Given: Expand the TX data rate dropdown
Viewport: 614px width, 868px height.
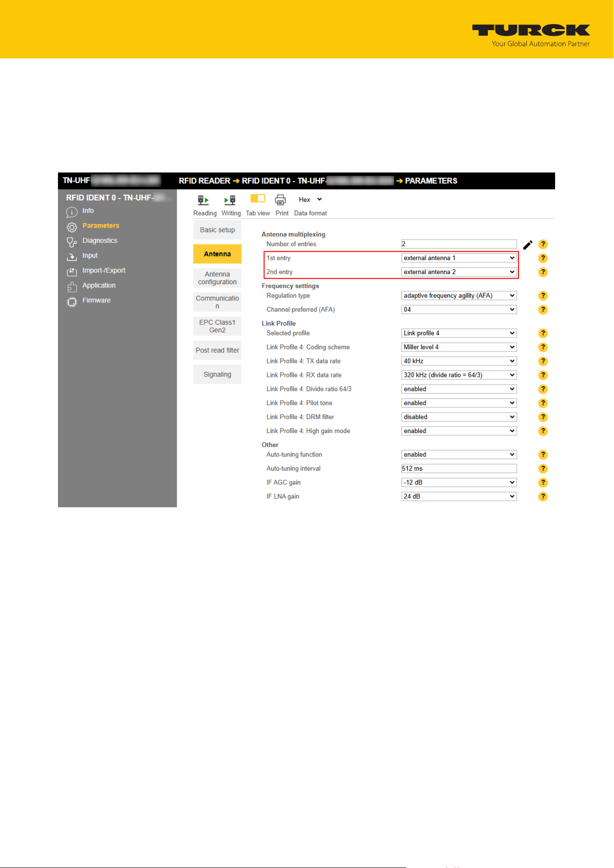Looking at the screenshot, I should point(459,361).
